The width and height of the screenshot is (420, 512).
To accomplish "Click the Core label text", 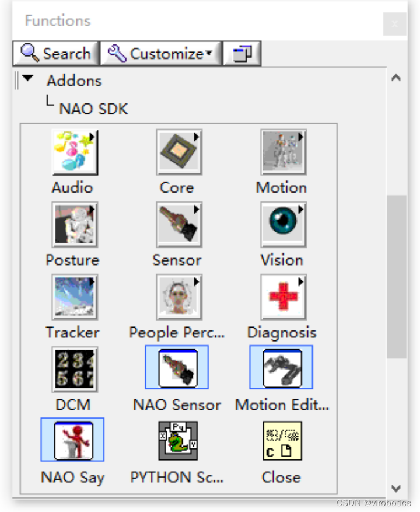I will coord(177,188).
